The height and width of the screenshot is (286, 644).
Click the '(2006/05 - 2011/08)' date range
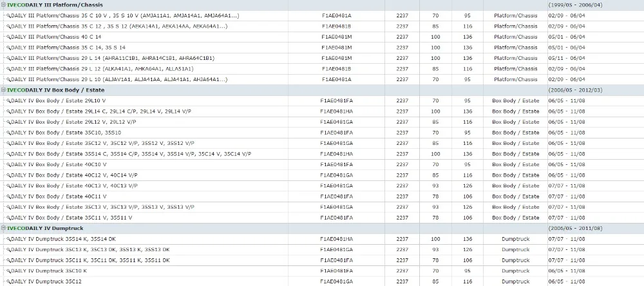click(575, 229)
